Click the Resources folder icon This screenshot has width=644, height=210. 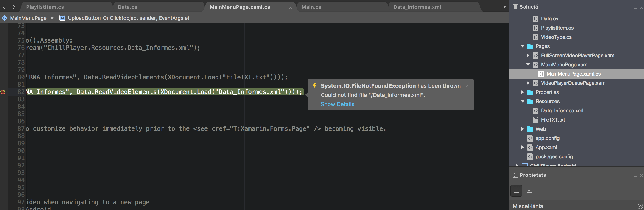[530, 101]
